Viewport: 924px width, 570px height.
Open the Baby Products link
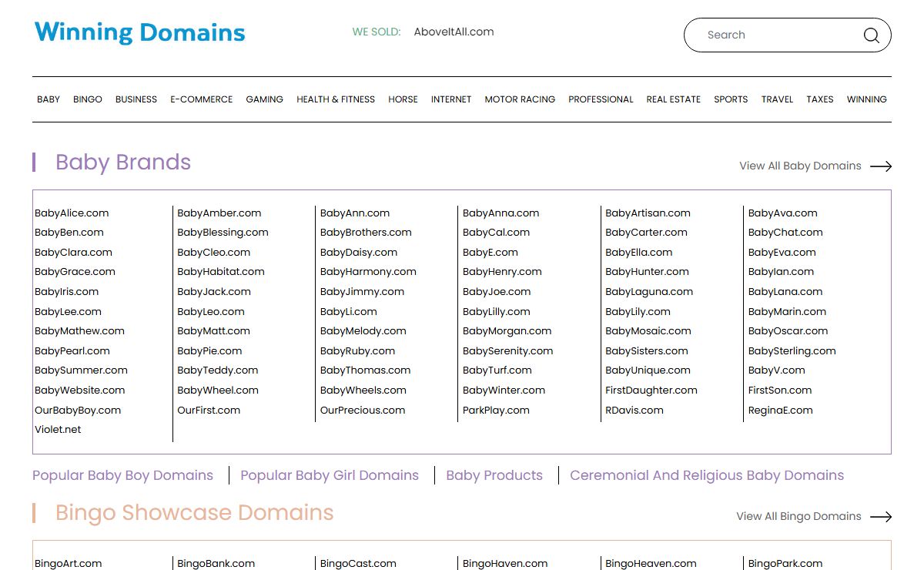[x=494, y=475]
